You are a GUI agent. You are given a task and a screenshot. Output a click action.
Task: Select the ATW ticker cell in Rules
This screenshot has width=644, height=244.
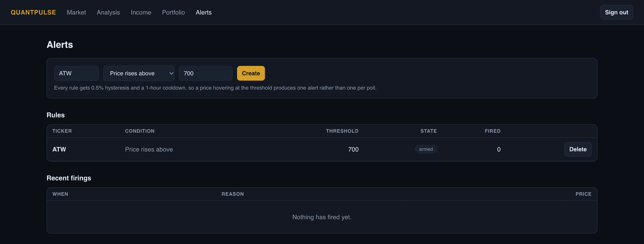click(x=59, y=149)
